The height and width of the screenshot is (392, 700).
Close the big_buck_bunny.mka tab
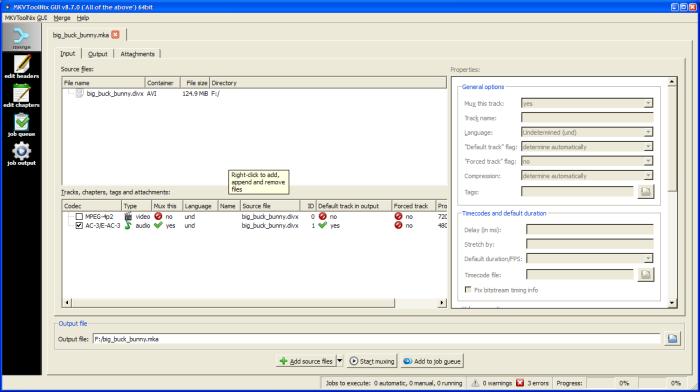(x=116, y=34)
